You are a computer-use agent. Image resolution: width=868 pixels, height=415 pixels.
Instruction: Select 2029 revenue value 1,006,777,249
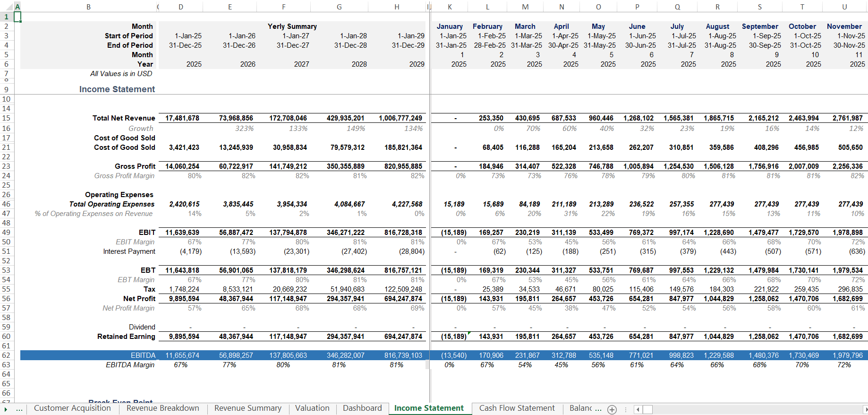[400, 118]
